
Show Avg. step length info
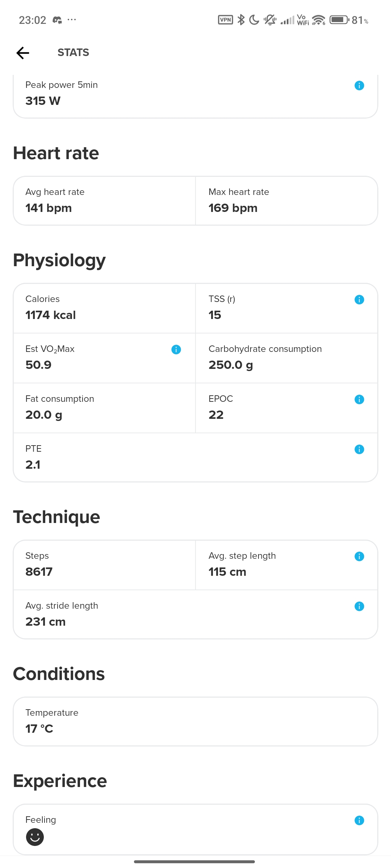coord(359,556)
